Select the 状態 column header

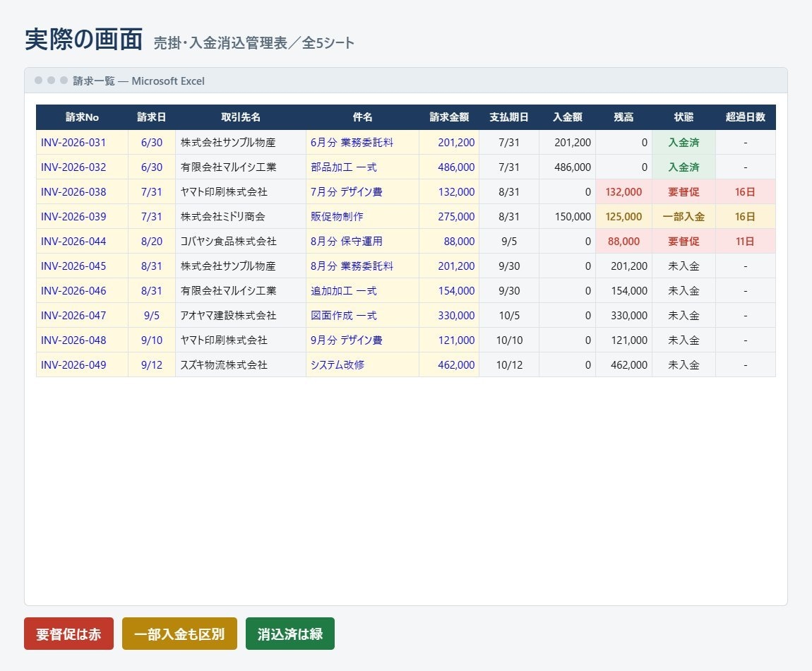683,117
